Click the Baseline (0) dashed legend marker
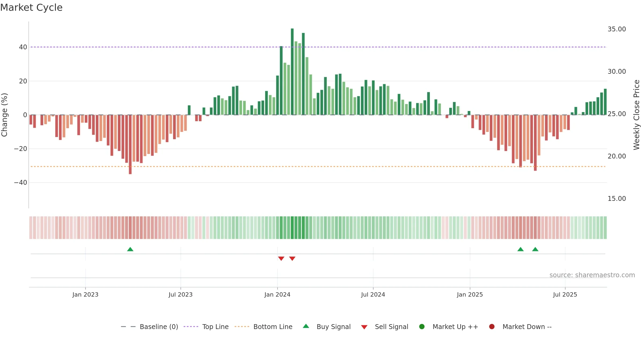 pos(128,327)
